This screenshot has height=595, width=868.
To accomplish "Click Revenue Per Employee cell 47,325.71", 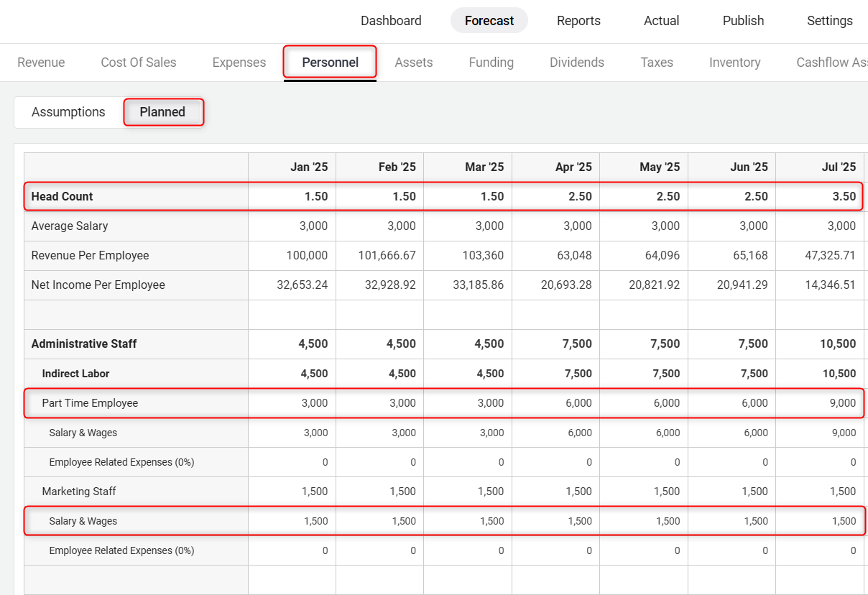I will (830, 255).
